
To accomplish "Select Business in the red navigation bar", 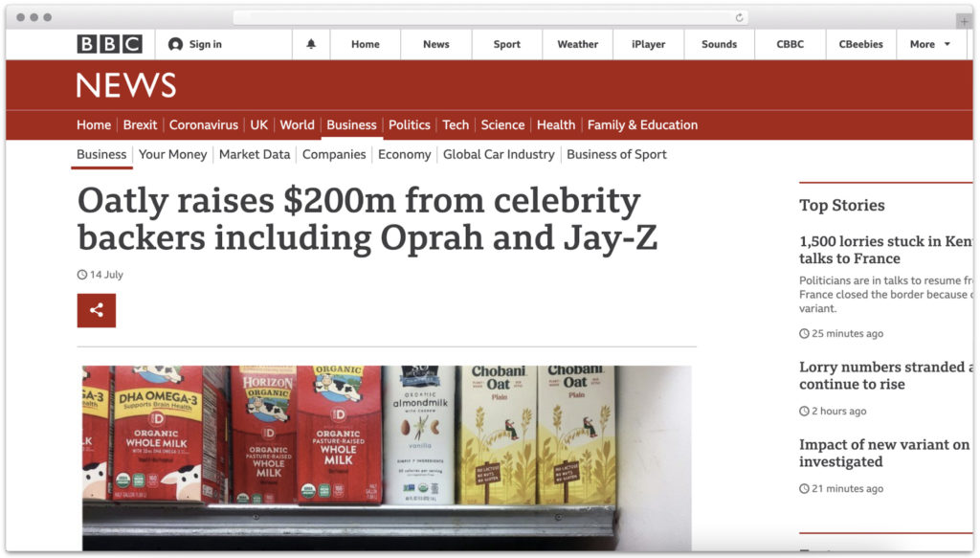I will pyautogui.click(x=351, y=125).
